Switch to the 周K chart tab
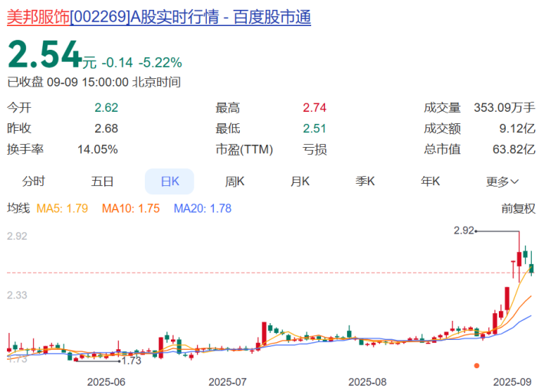The height and width of the screenshot is (392, 551). pos(235,181)
